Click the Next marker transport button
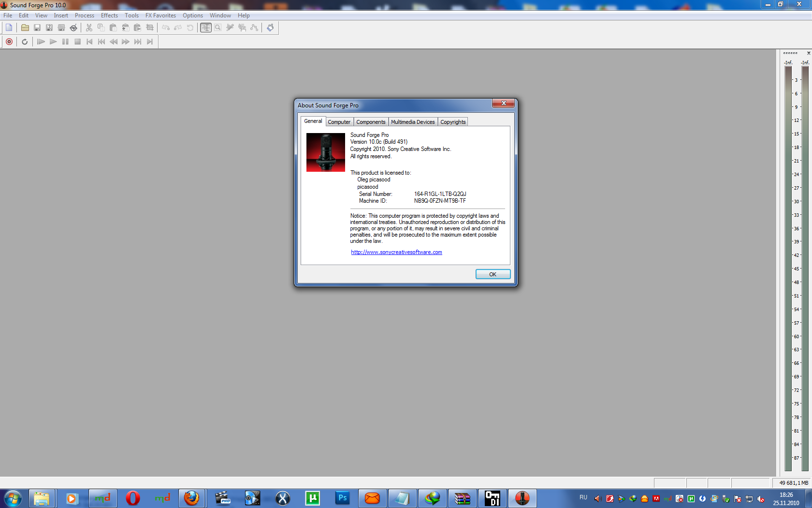The image size is (812, 508). point(138,42)
